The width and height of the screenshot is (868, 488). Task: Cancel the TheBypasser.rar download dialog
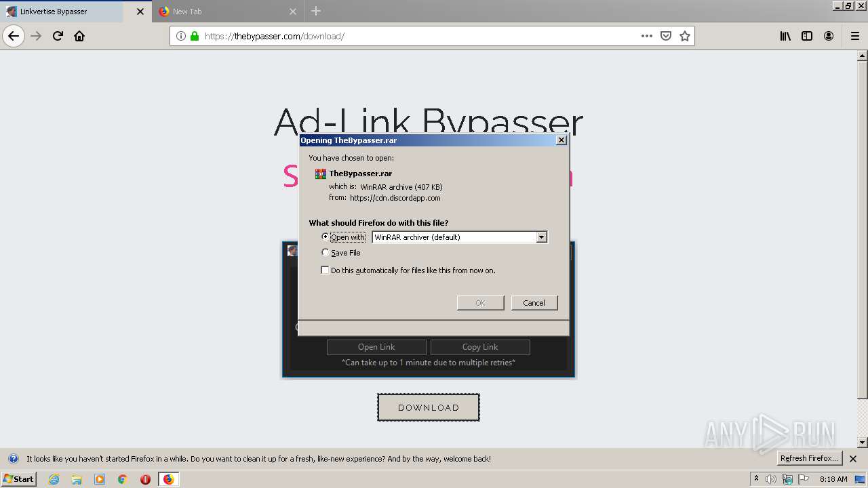534,303
